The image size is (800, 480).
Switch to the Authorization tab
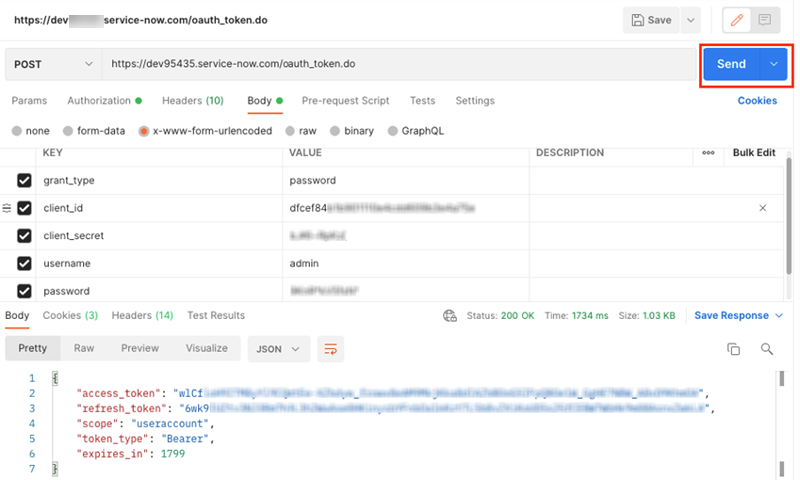(x=99, y=101)
